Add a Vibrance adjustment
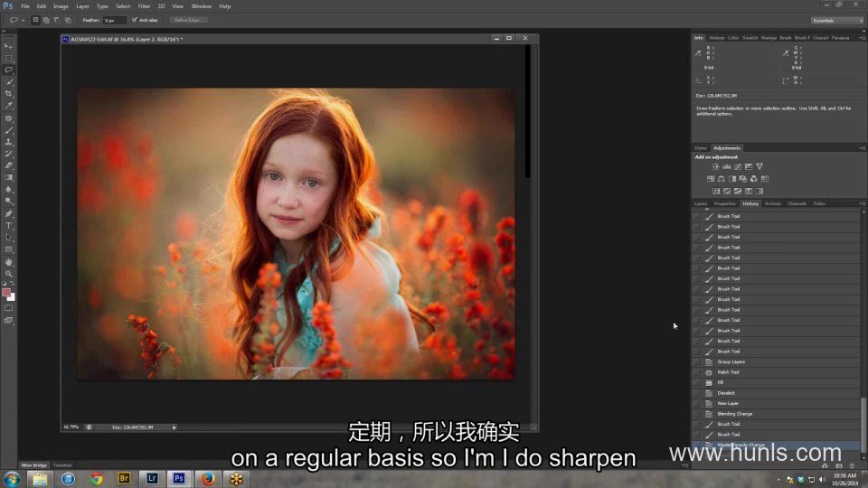The image size is (868, 488). (x=759, y=166)
